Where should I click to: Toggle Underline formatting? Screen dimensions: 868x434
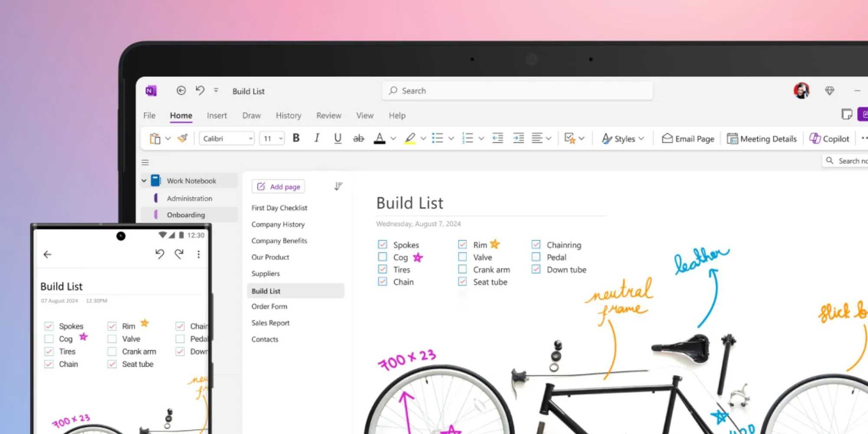338,138
